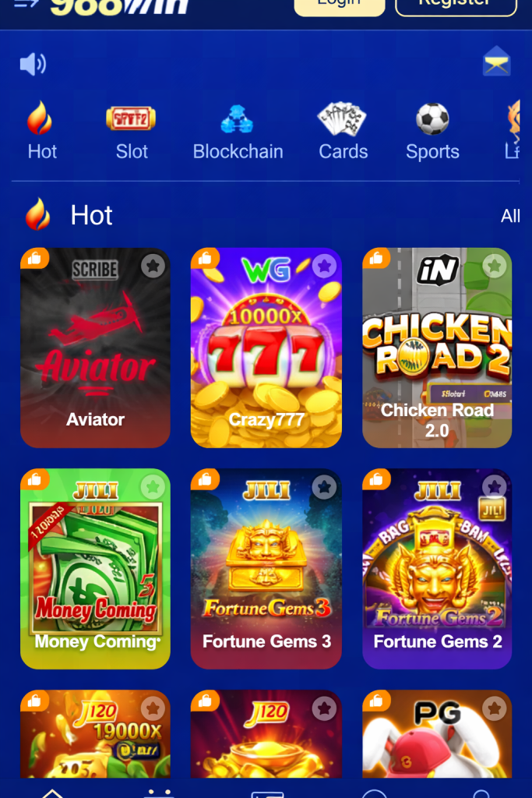Open the Money Coming game tile
The image size is (532, 798).
click(95, 568)
